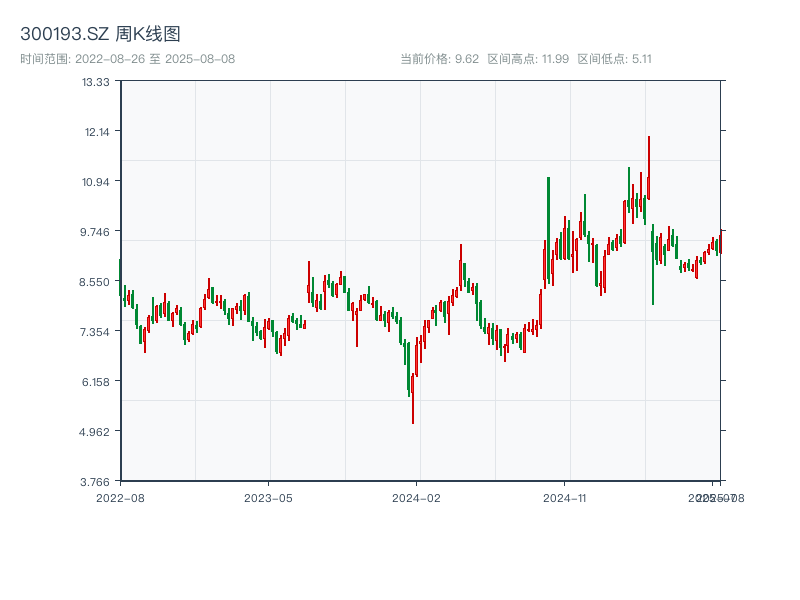Click the 8.550 y-axis price label
Viewport: 800px width, 600px height.
point(94,282)
